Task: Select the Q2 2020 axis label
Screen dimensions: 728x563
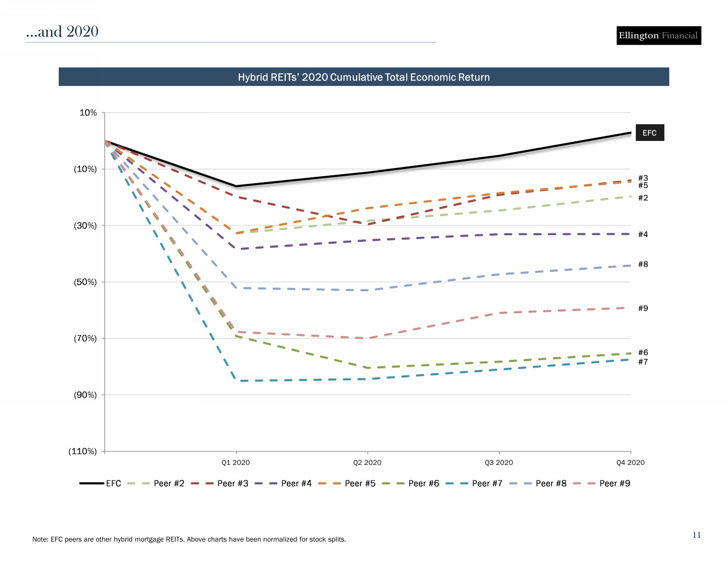Action: coord(367,462)
